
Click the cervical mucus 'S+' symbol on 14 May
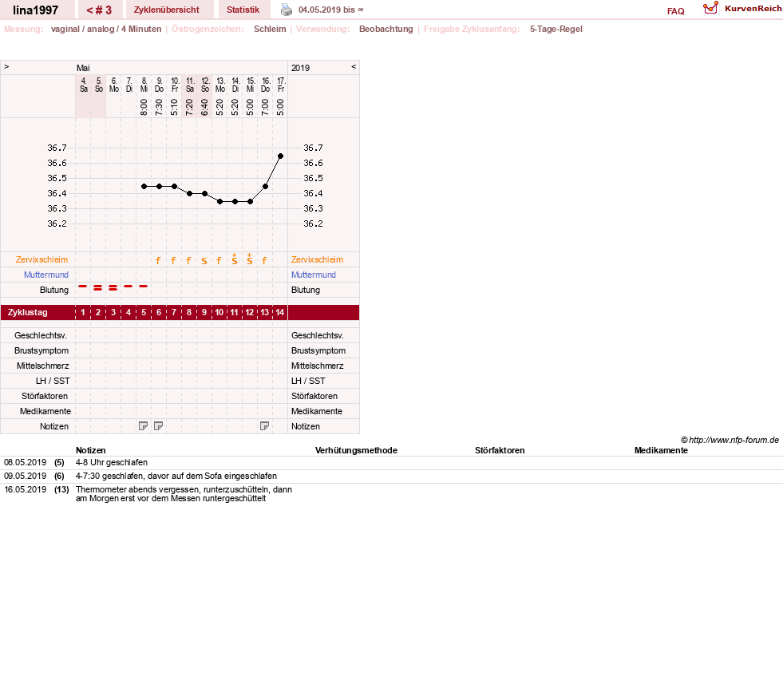[234, 259]
